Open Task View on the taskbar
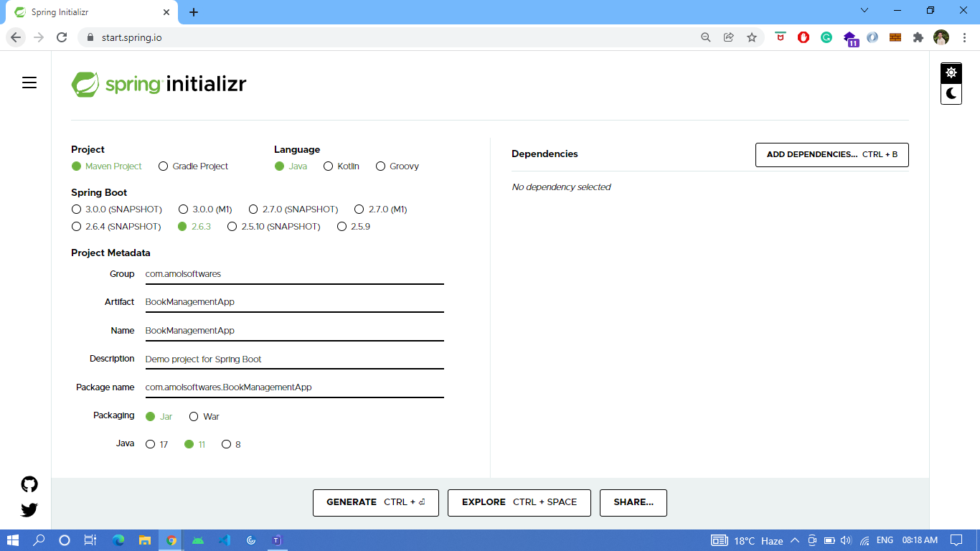 point(90,540)
